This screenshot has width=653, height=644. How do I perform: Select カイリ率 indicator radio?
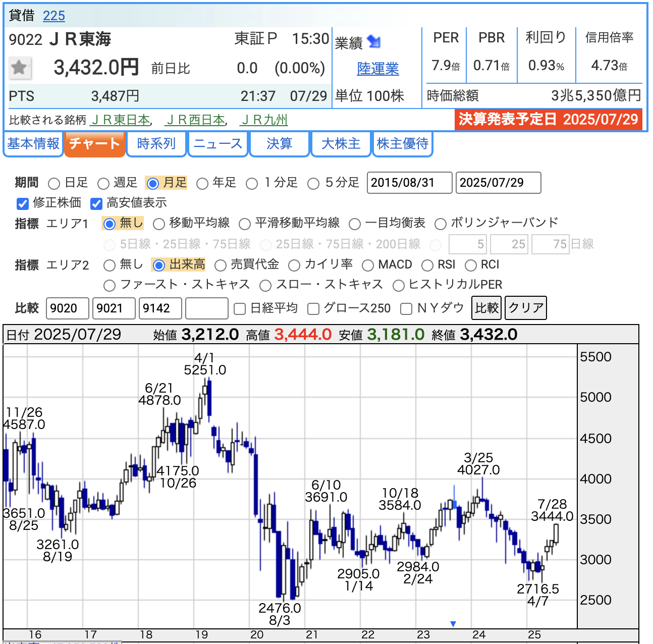(x=294, y=265)
